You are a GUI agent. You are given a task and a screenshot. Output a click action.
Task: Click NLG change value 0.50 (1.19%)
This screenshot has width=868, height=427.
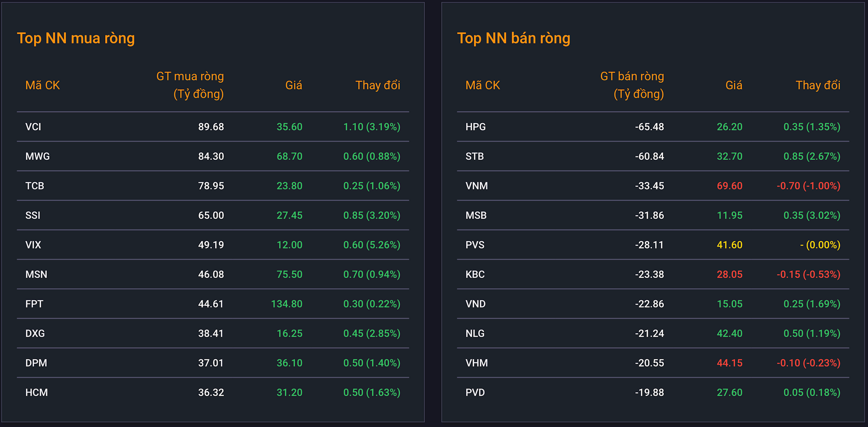point(812,333)
